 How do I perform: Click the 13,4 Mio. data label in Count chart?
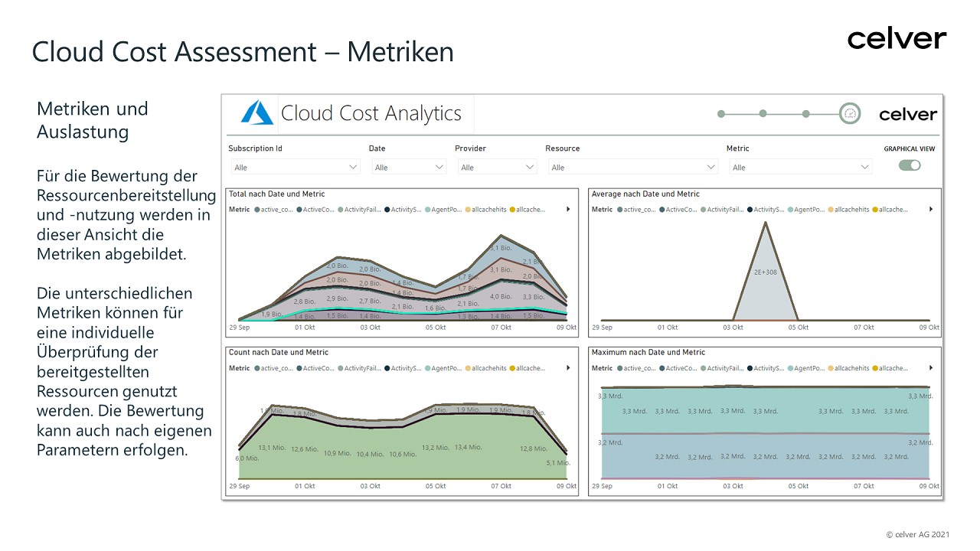pos(469,447)
